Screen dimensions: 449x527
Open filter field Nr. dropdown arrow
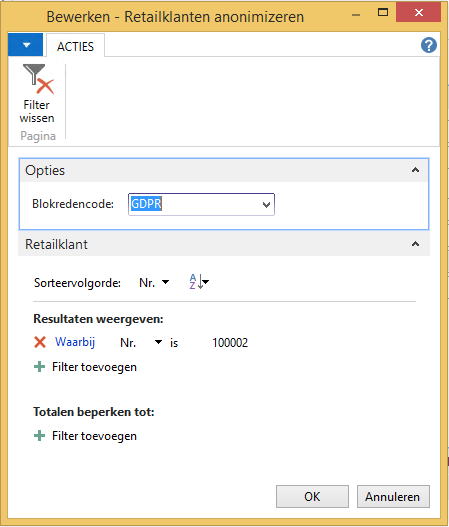click(158, 342)
